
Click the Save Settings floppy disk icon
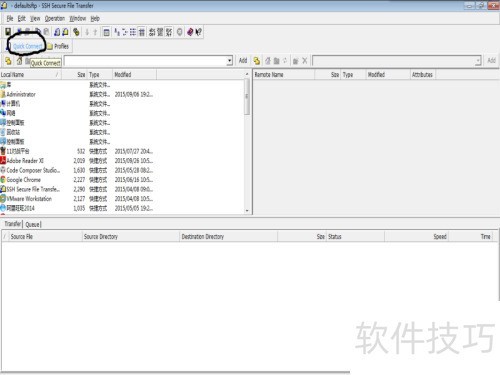tap(8, 32)
